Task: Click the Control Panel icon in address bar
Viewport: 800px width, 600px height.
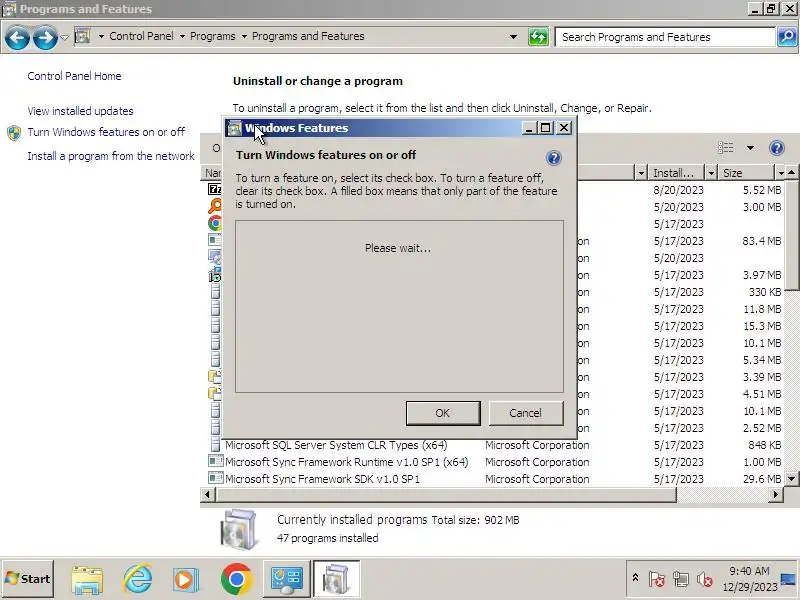Action: pyautogui.click(x=83, y=36)
